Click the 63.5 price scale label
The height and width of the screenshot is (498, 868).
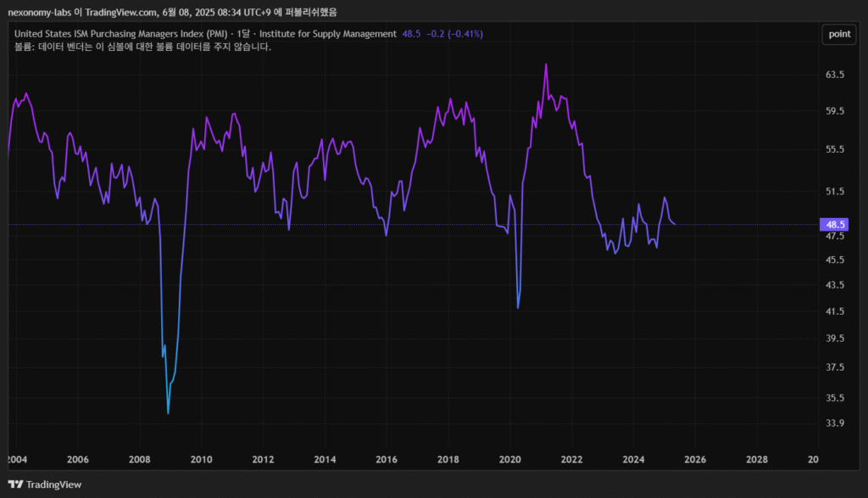coord(835,75)
